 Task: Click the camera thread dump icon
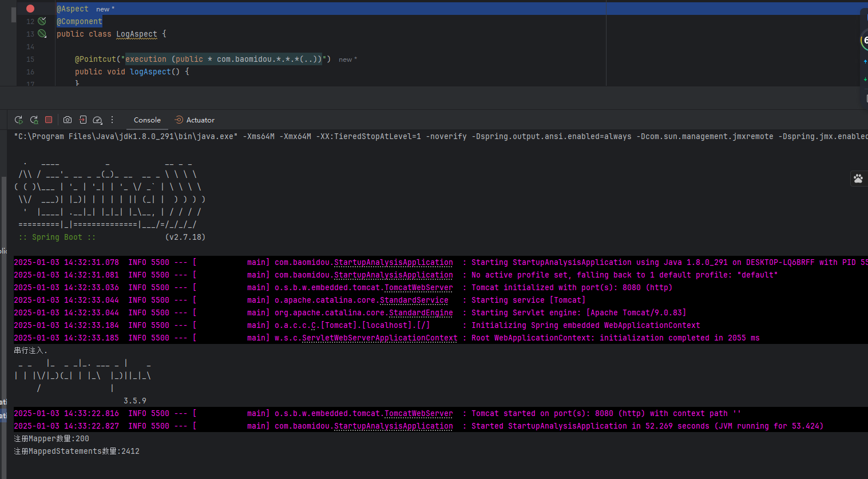[68, 120]
